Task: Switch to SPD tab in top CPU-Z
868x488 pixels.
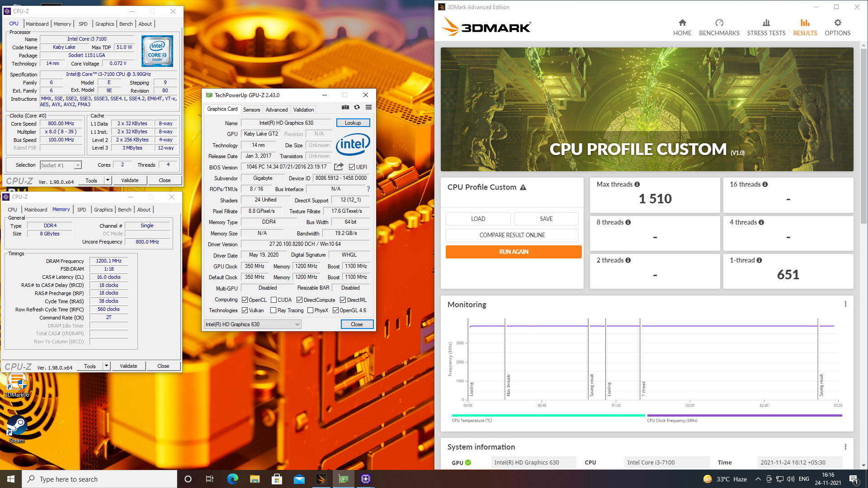Action: click(83, 24)
